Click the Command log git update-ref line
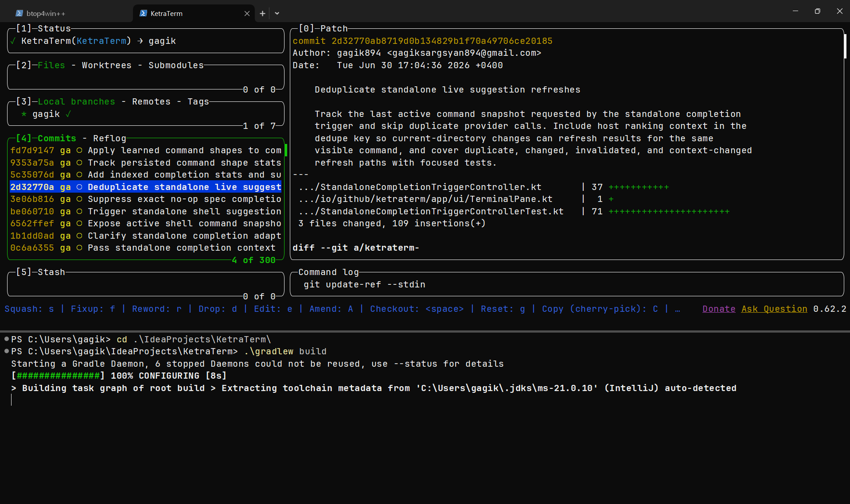 click(364, 284)
